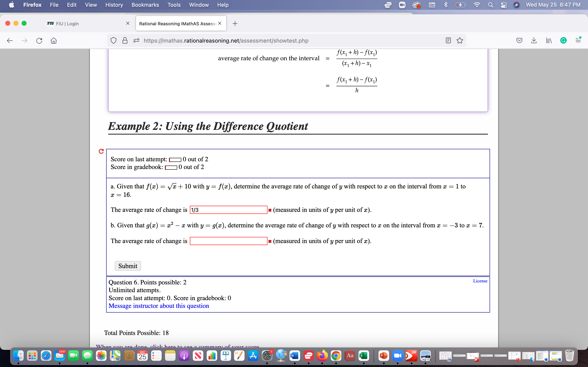Bookmark this page with star icon
Screen dimensions: 588x367
[x=460, y=41]
